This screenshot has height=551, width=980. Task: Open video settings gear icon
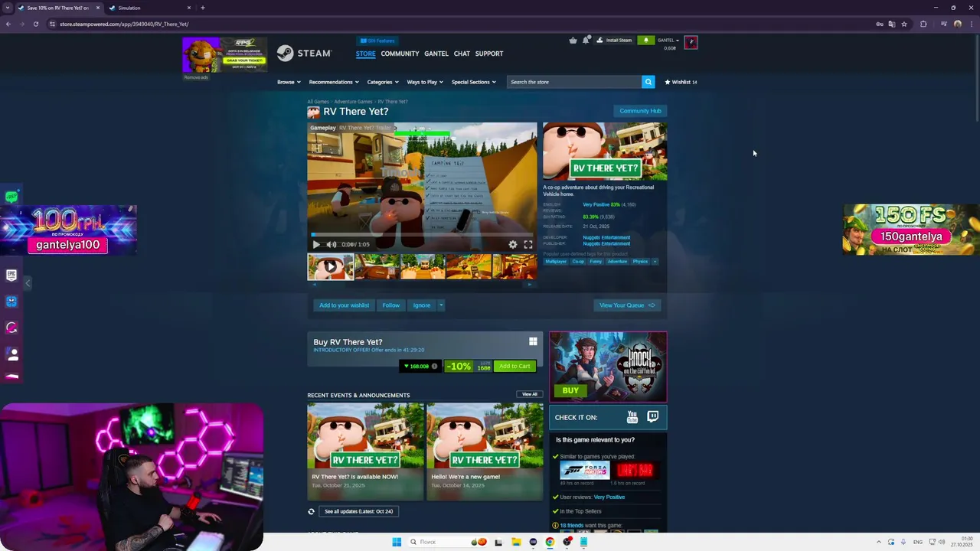[x=513, y=244]
